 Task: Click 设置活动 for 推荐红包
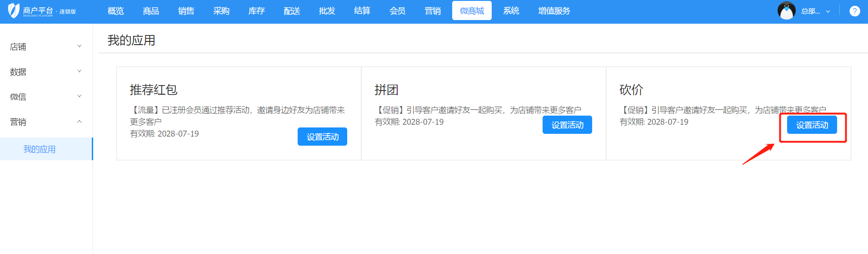click(322, 137)
